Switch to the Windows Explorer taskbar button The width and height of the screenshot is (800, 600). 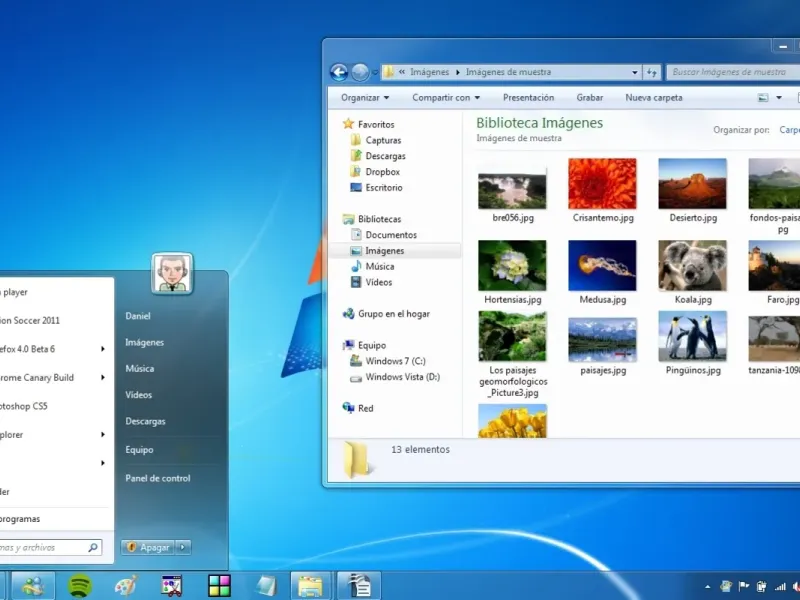310,586
